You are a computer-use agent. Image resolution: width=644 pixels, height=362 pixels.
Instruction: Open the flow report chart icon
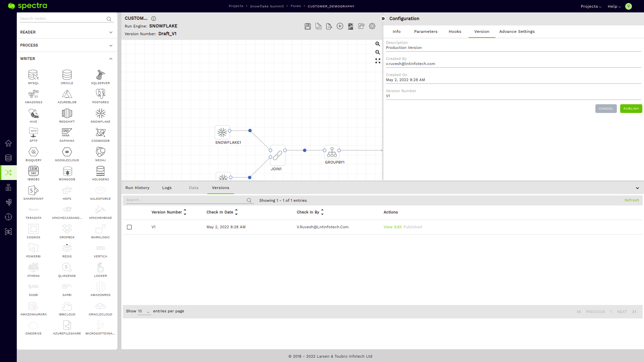tap(351, 26)
